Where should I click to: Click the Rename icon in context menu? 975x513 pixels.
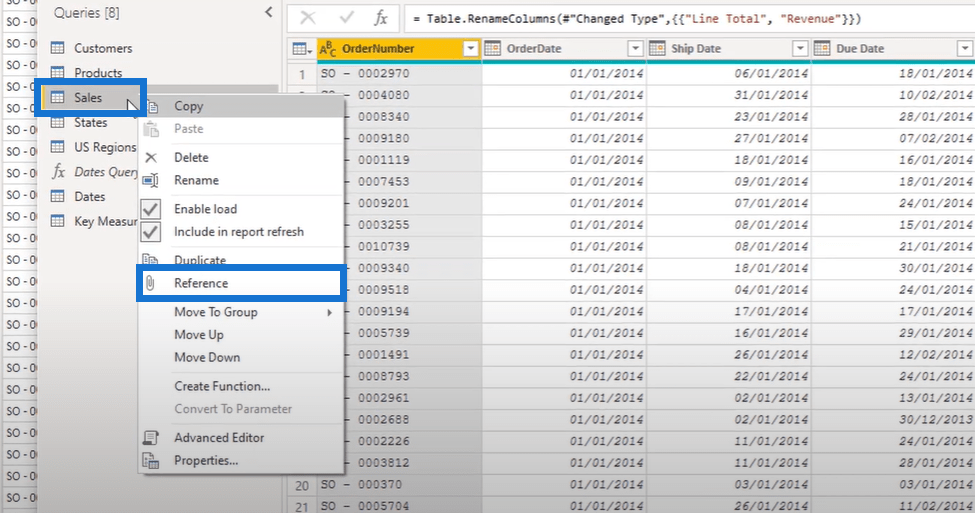tap(150, 180)
